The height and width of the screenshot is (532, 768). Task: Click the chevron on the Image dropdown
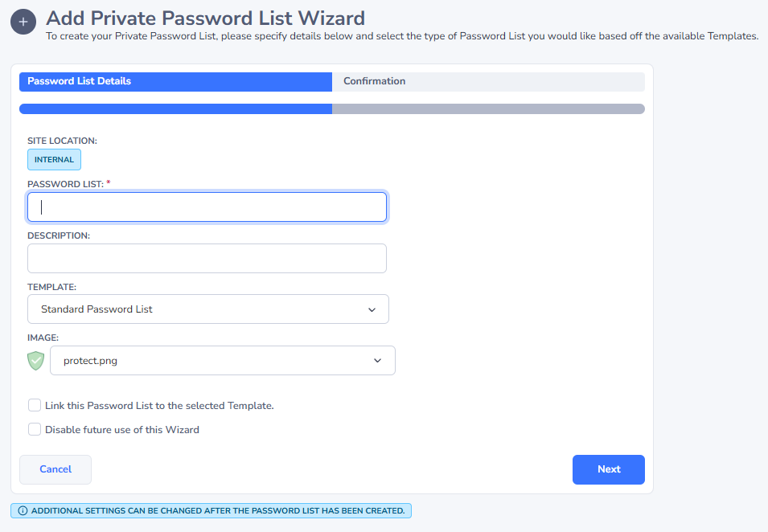(x=377, y=360)
